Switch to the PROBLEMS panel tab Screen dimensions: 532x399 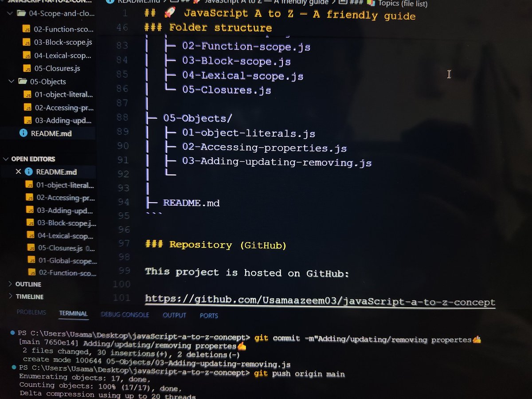point(31,313)
